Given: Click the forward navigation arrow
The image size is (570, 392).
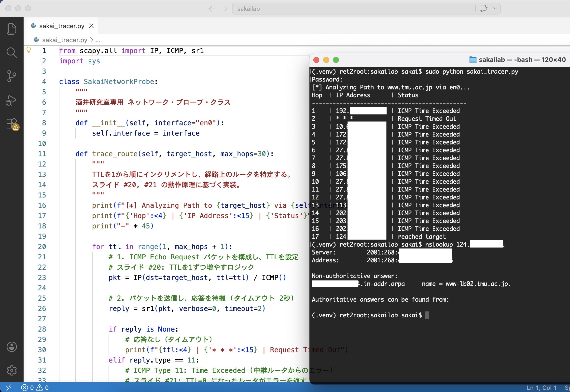Looking at the screenshot, I should pos(224,9).
